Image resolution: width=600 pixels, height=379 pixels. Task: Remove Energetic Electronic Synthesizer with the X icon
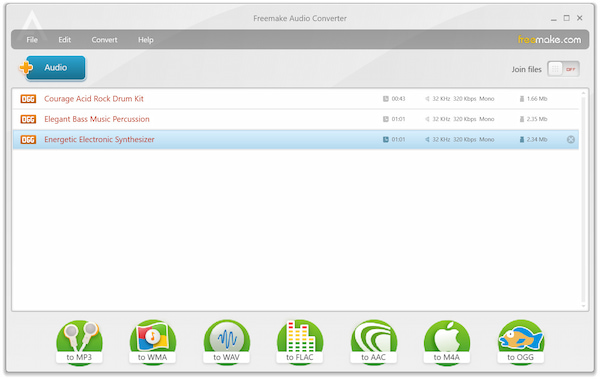[571, 140]
